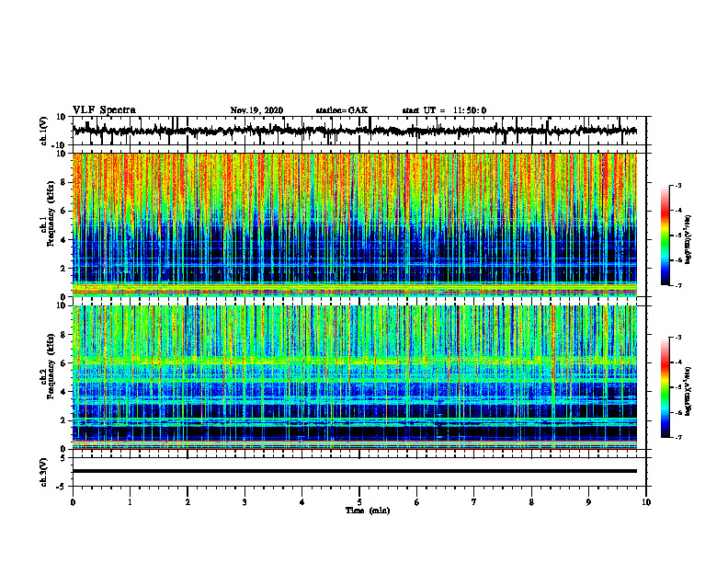Screen dimensions: 728x563
Task: Click the log(PSD) label beside ch.1 color bar
Action: click(x=689, y=240)
